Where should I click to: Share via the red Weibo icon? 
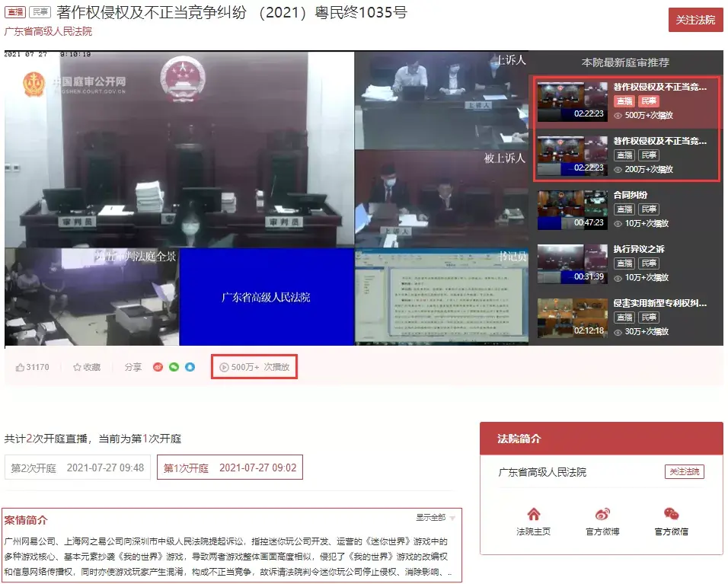coord(158,367)
